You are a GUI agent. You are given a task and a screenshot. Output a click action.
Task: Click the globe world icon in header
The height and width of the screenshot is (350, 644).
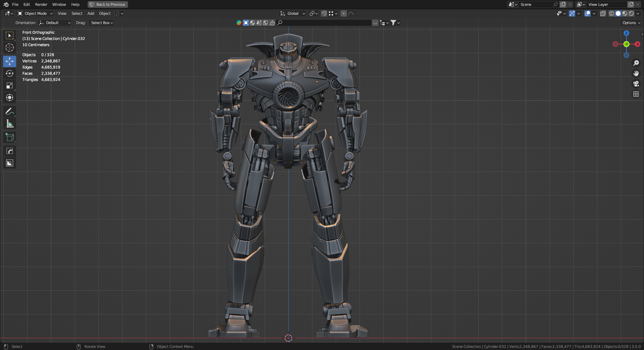[266, 23]
